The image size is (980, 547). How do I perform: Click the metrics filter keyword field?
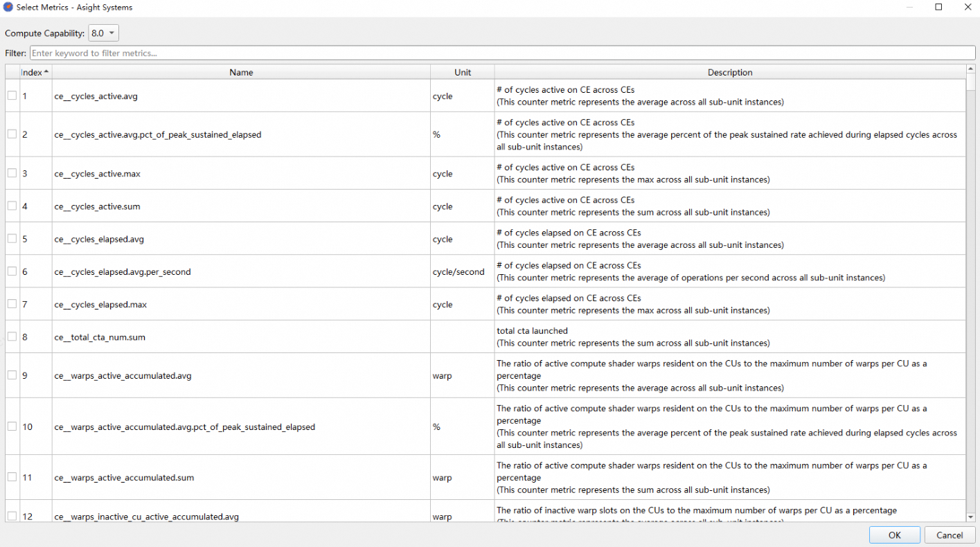click(502, 53)
